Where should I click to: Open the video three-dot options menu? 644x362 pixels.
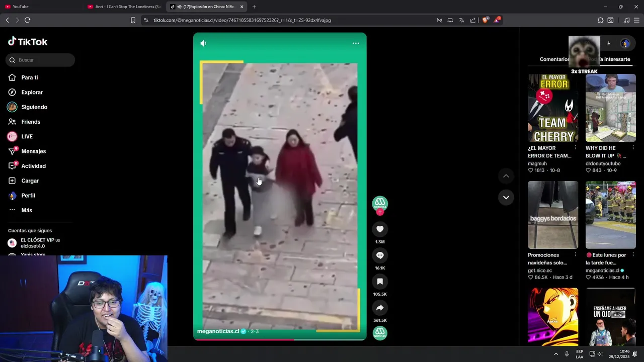[356, 43]
